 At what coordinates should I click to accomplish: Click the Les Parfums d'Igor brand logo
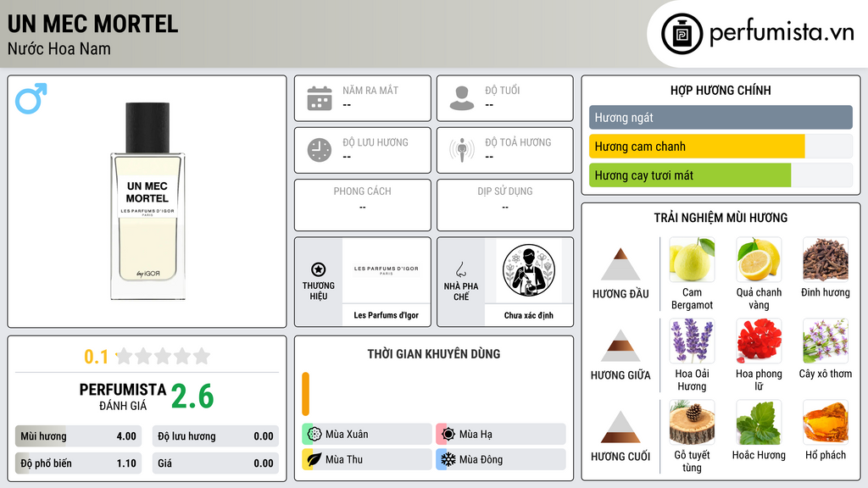tap(387, 270)
